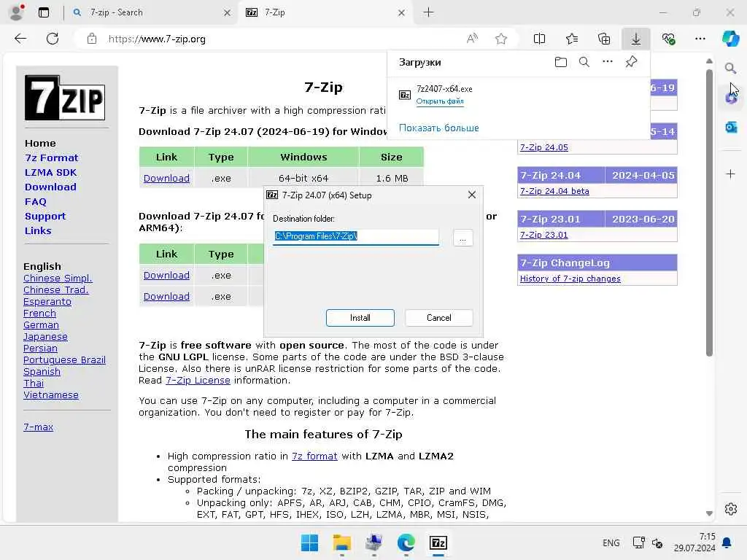Open Download page in side menu

click(50, 187)
